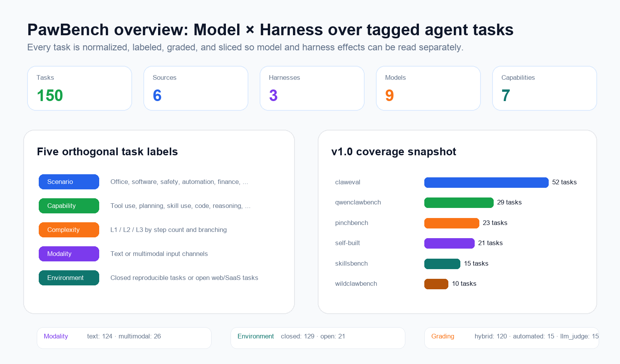Click the Capability label badge

tap(69, 206)
